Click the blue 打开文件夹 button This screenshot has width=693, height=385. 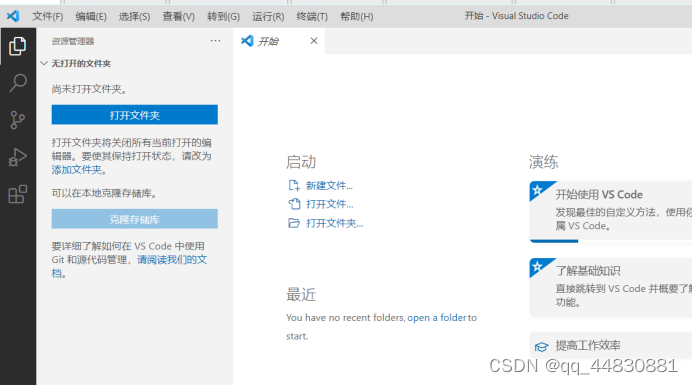pos(134,115)
